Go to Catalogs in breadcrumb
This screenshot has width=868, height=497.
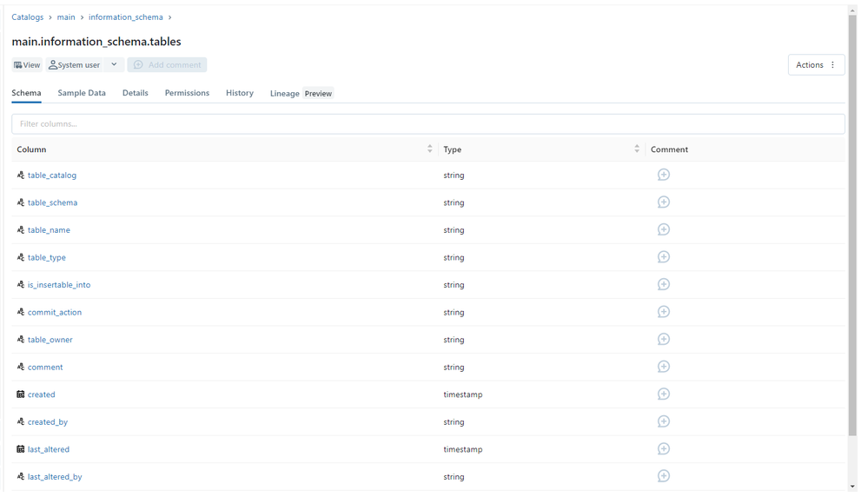[27, 17]
